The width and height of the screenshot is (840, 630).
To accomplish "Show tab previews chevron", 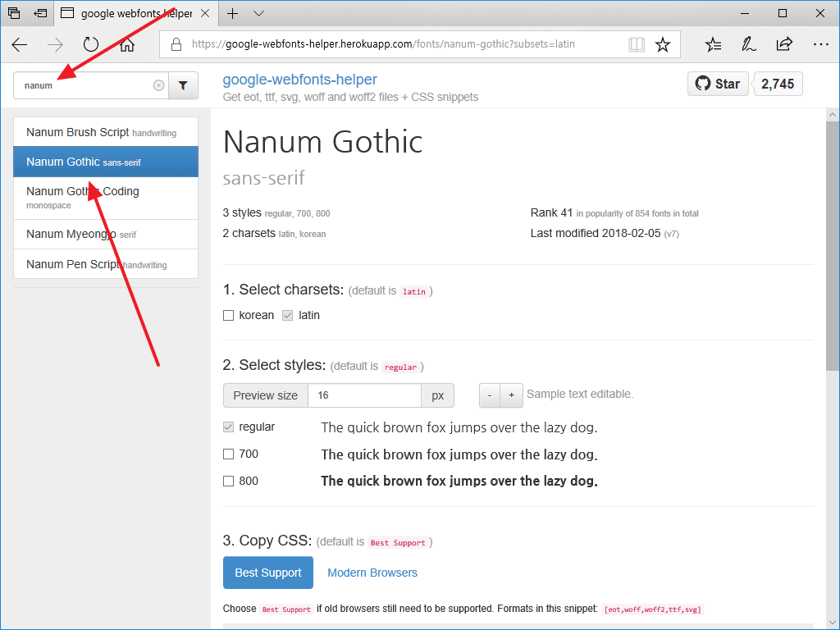I will 258,13.
